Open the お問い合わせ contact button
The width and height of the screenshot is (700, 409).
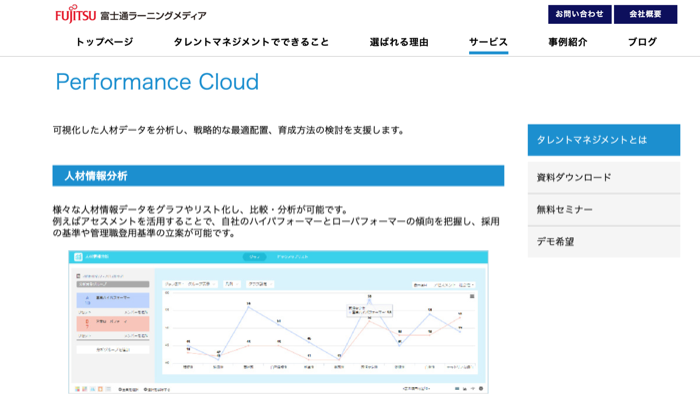579,14
